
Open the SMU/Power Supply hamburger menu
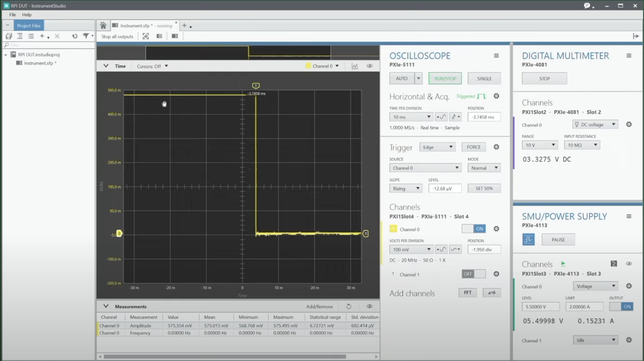click(x=629, y=216)
